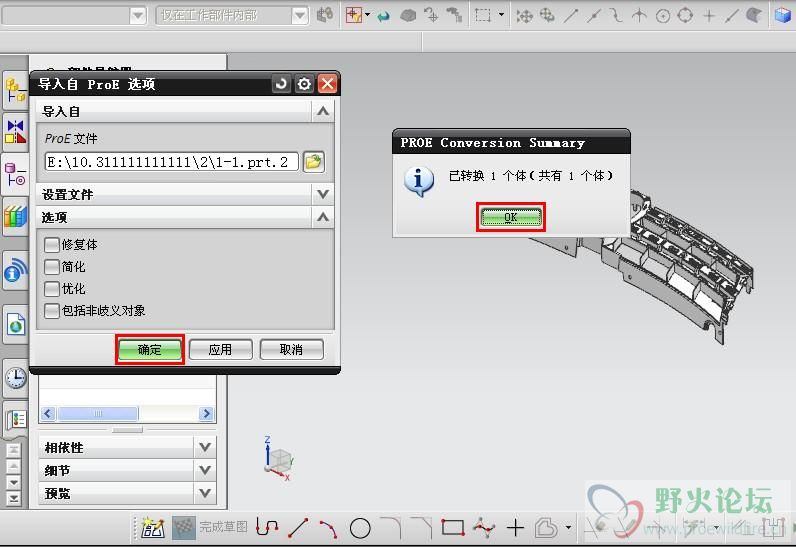This screenshot has height=547, width=796.
Task: Select the Point plus sketch tool
Action: (515, 528)
